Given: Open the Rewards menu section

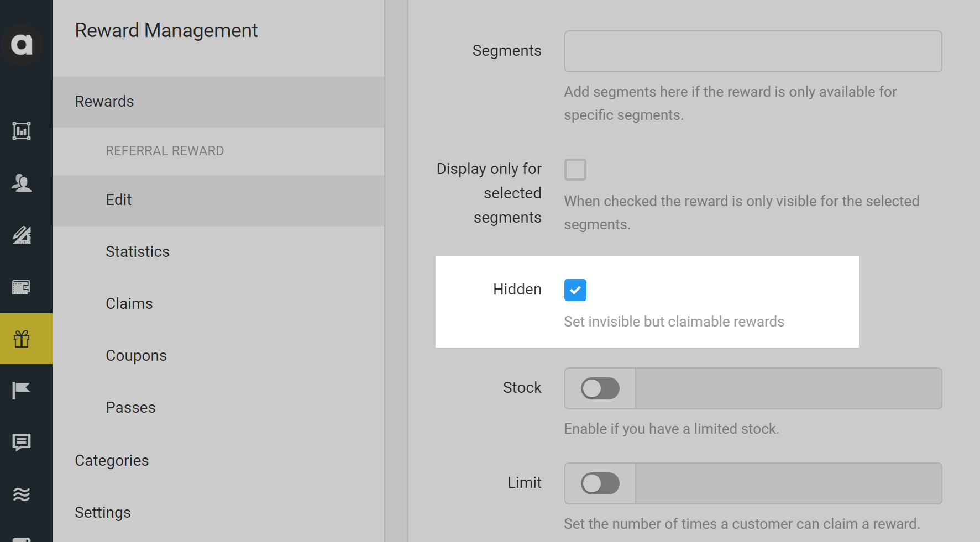Looking at the screenshot, I should [218, 102].
